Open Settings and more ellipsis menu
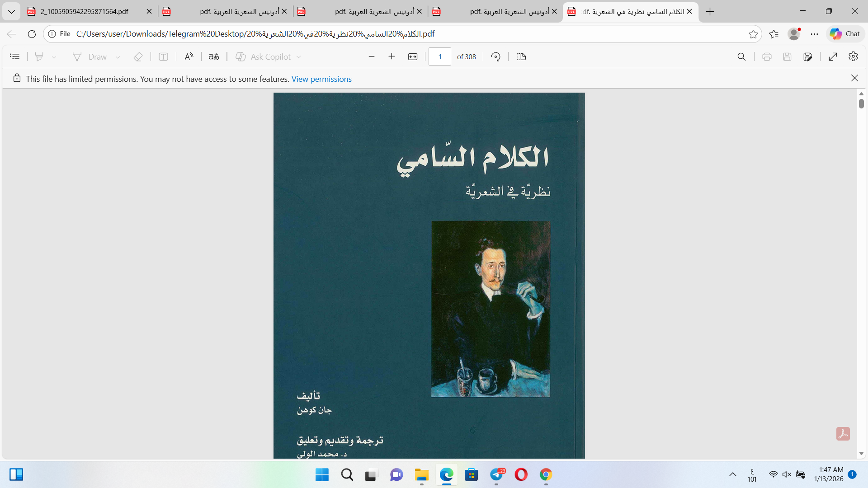868x488 pixels. [815, 34]
